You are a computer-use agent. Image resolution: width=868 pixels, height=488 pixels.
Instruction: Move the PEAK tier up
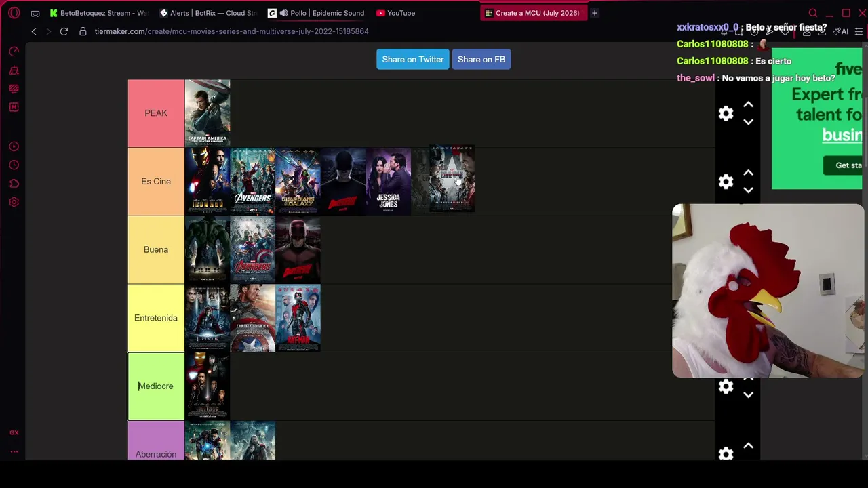[x=748, y=104]
